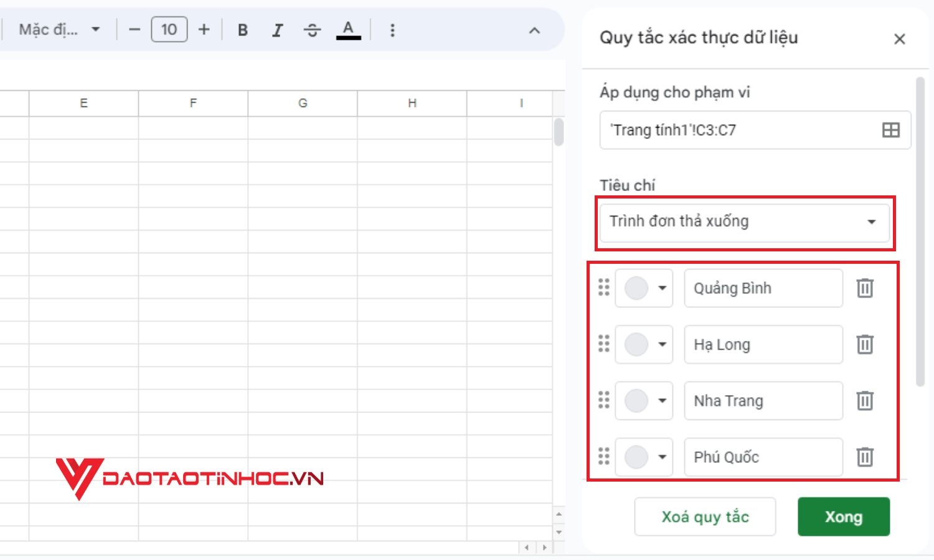This screenshot has width=934, height=560.
Task: Close the data validation rules panel
Action: [x=900, y=39]
